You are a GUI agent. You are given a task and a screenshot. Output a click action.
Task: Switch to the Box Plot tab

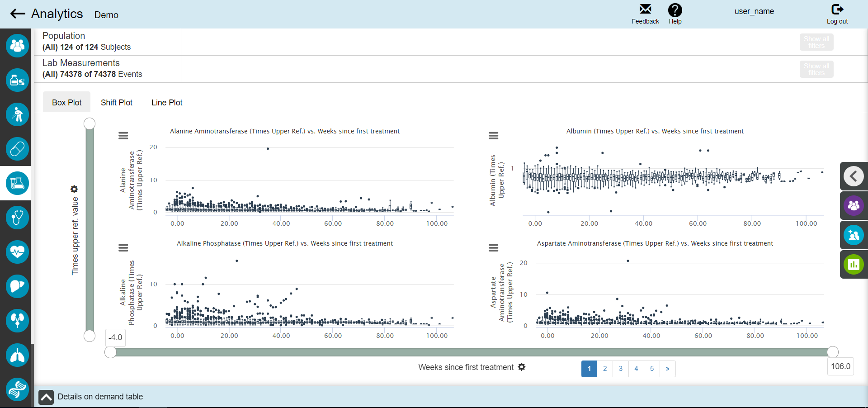click(66, 102)
